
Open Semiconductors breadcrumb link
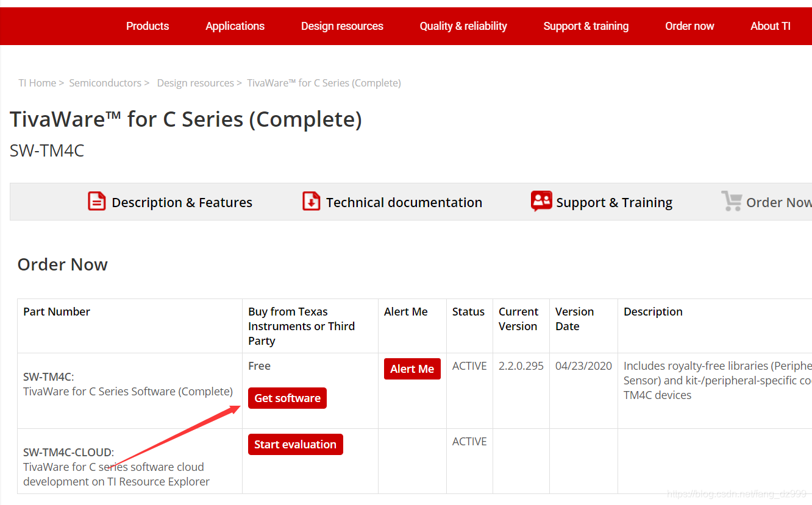click(105, 83)
